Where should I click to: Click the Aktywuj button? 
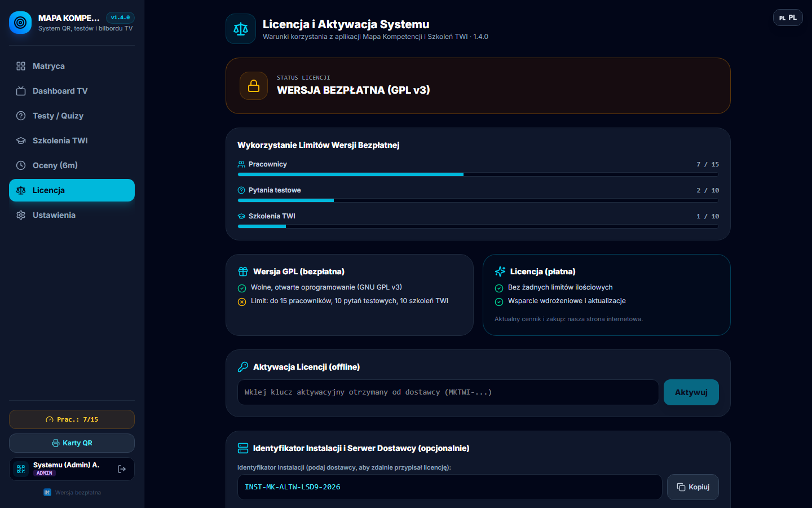tap(691, 392)
